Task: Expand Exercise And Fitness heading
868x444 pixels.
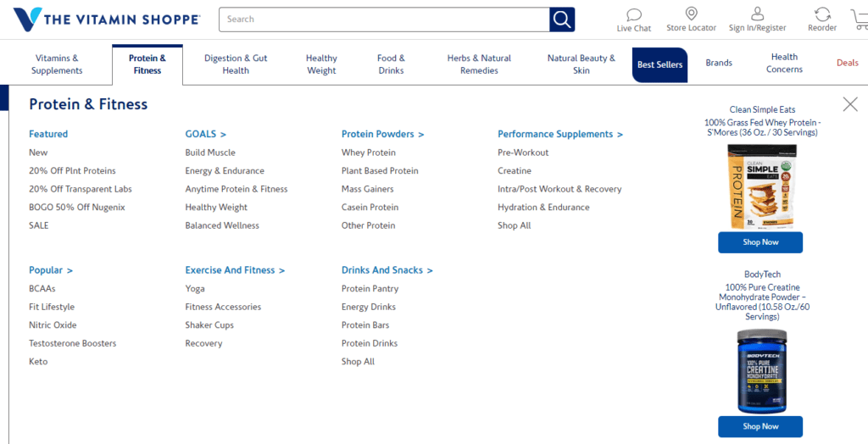Action: pos(236,270)
